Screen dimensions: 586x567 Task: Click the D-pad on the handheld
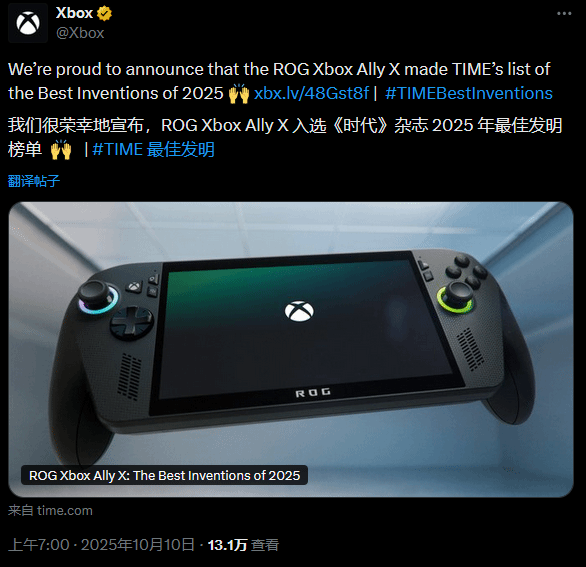coord(131,323)
